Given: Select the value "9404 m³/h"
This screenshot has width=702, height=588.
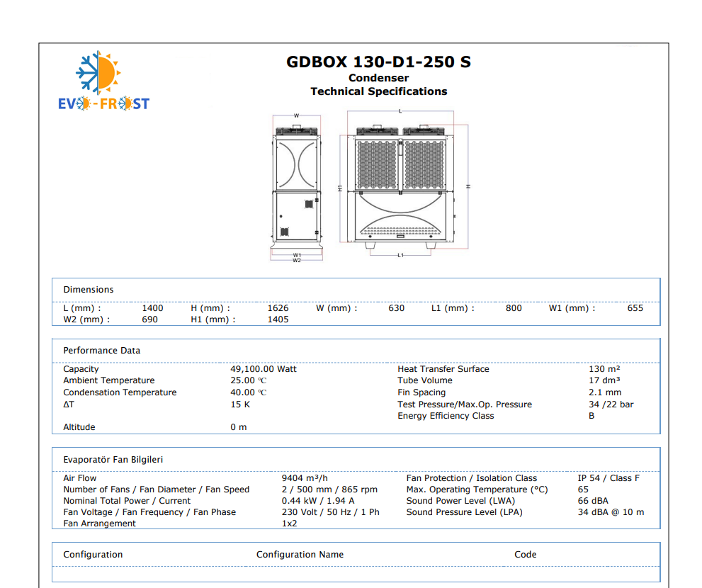Looking at the screenshot, I should pos(305,478).
